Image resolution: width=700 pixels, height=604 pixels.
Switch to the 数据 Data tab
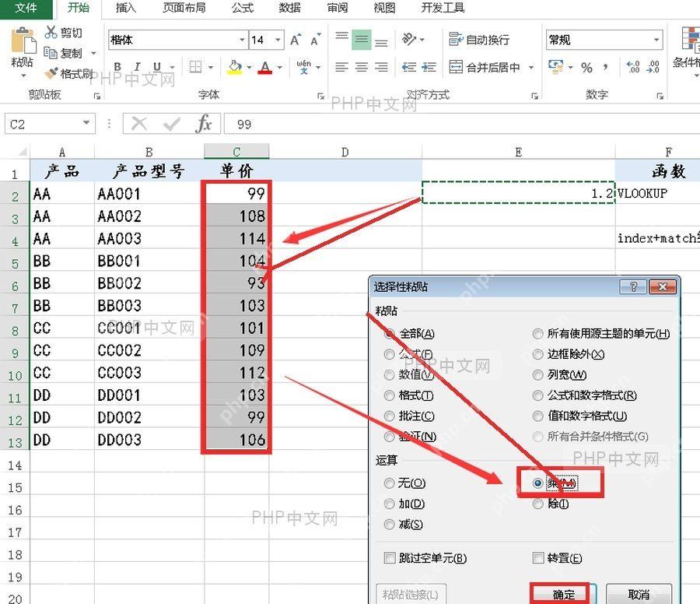click(290, 8)
